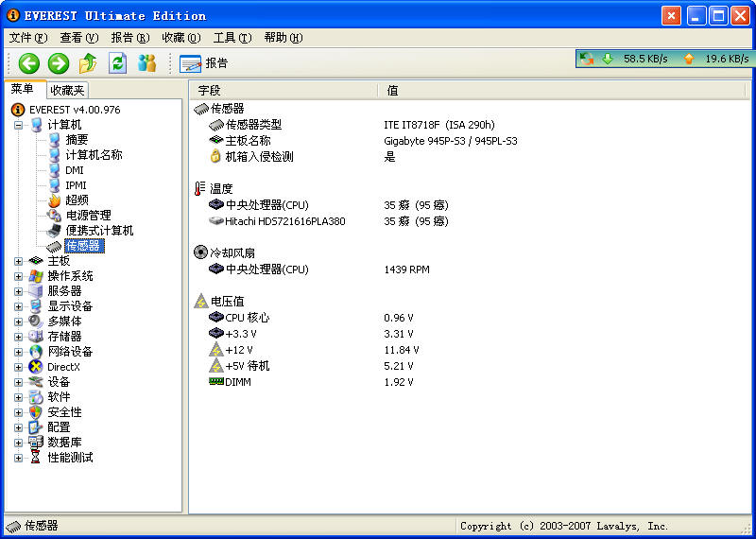Switch to the 收藏夹 tab

[67, 90]
